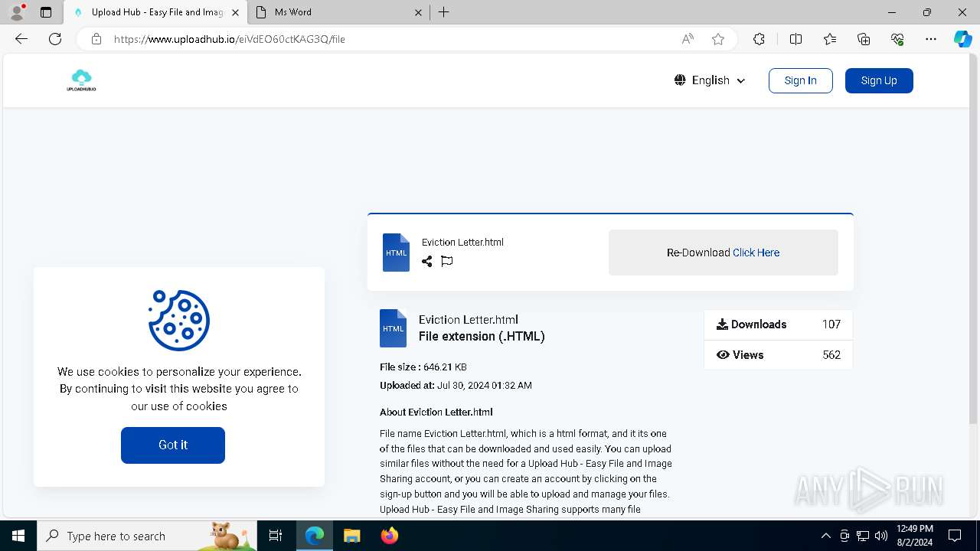
Task: Open the Copilot icon in Edge
Action: pos(962,39)
